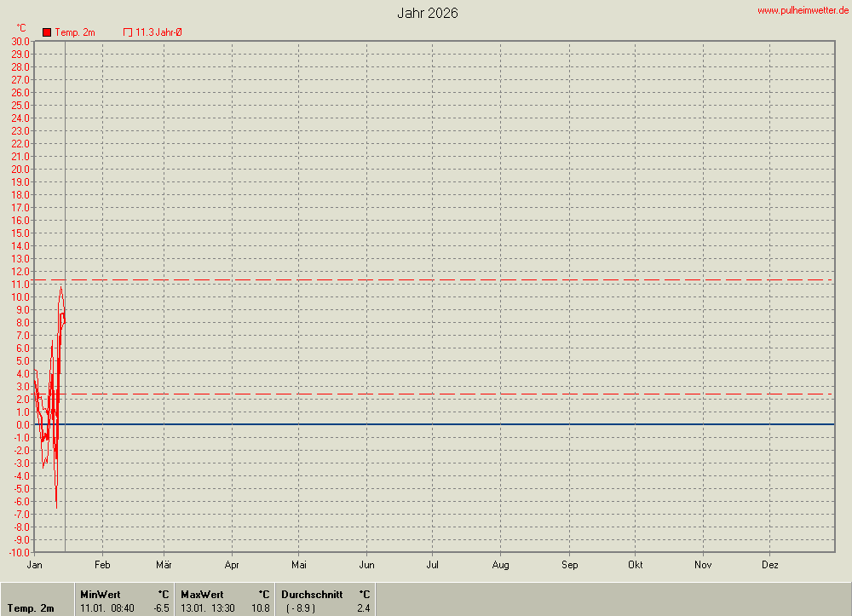The height and width of the screenshot is (616, 852).
Task: Click the maximum date value 13.01. 13:30
Action: pyautogui.click(x=208, y=608)
